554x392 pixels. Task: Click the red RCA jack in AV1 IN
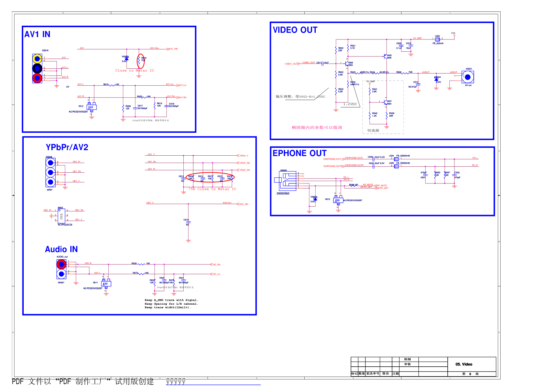[x=37, y=78]
